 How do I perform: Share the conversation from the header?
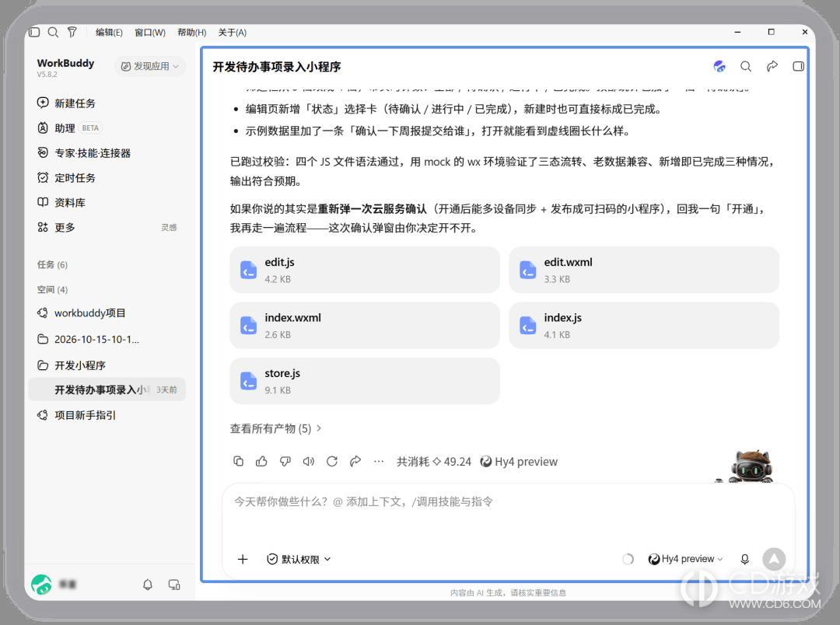click(772, 66)
